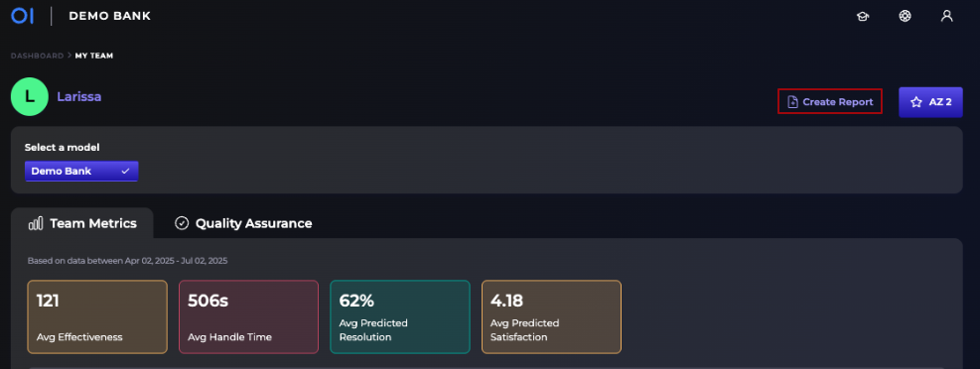Image resolution: width=980 pixels, height=369 pixels.
Task: Open the user profile icon
Action: click(947, 16)
